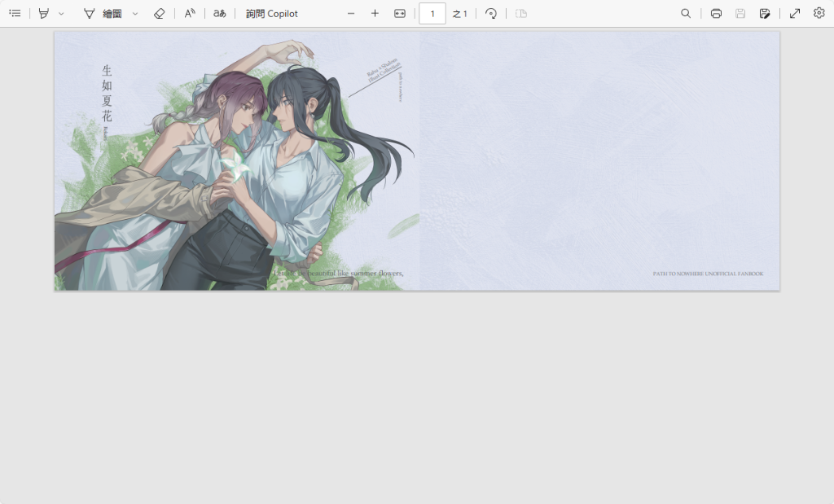Start read aloud
The height and width of the screenshot is (504, 834).
pyautogui.click(x=190, y=13)
